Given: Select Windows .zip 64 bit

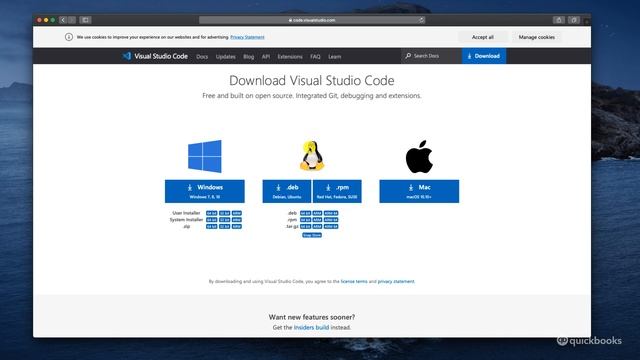Looking at the screenshot, I should (x=211, y=226).
